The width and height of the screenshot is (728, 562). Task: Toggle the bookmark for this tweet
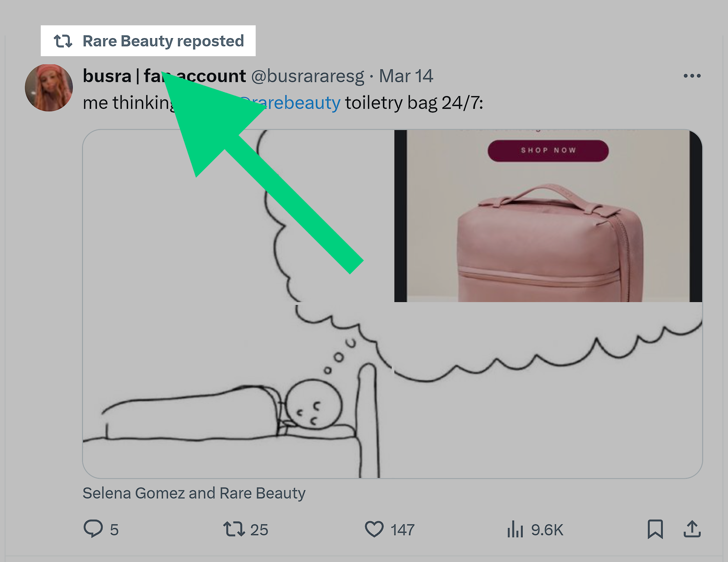click(x=655, y=529)
